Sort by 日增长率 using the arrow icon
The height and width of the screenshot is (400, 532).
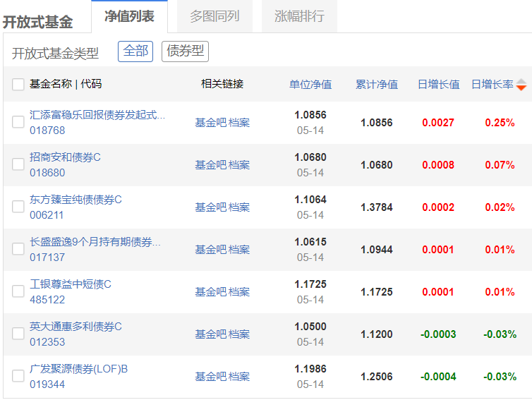point(521,85)
